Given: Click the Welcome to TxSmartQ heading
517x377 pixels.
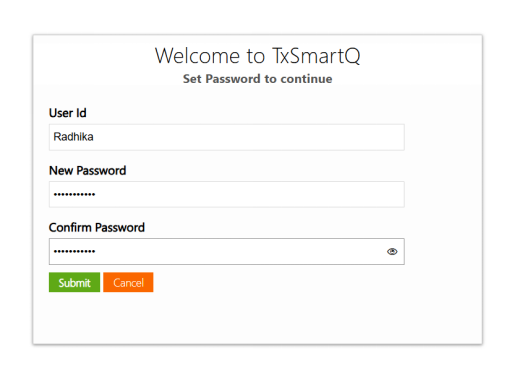Looking at the screenshot, I should coord(258,56).
